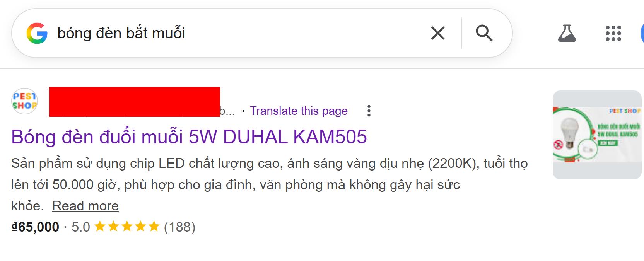The width and height of the screenshot is (644, 261).
Task: Click the 5.0 rating score
Action: (81, 227)
